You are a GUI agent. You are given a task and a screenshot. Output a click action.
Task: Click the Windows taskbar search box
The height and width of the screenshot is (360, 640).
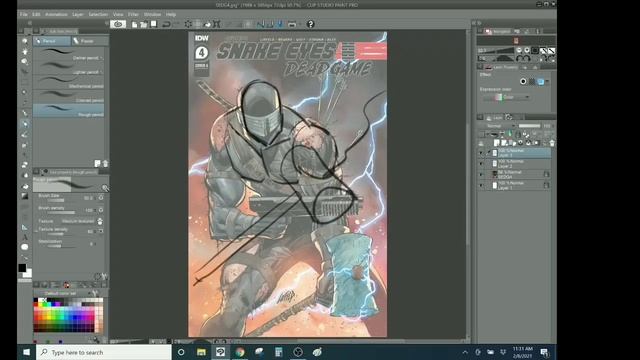(104, 352)
